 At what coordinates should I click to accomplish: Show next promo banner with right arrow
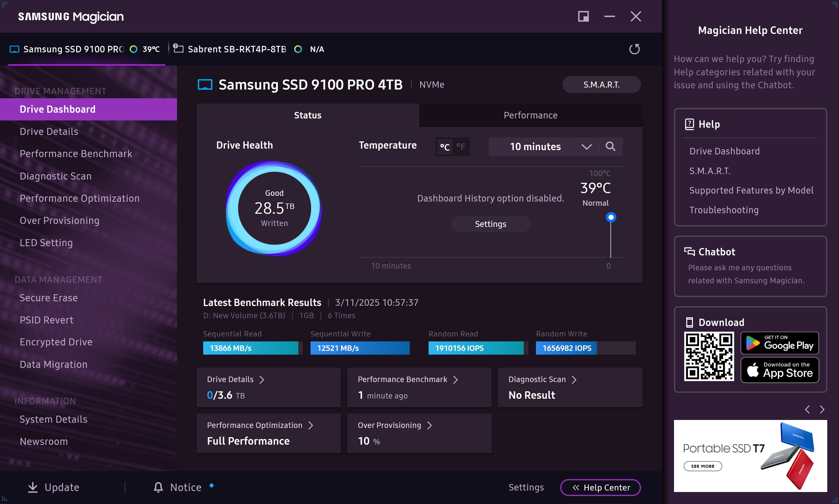(822, 409)
